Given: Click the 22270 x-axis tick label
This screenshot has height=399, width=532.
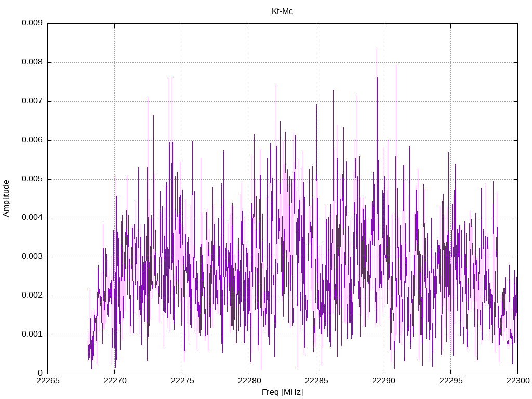Looking at the screenshot, I should click(115, 381).
